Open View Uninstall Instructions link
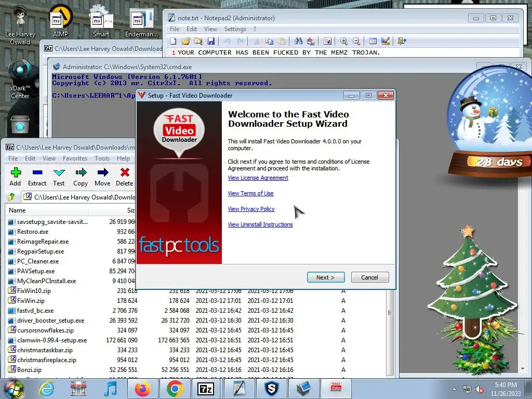The height and width of the screenshot is (399, 532). coord(260,224)
